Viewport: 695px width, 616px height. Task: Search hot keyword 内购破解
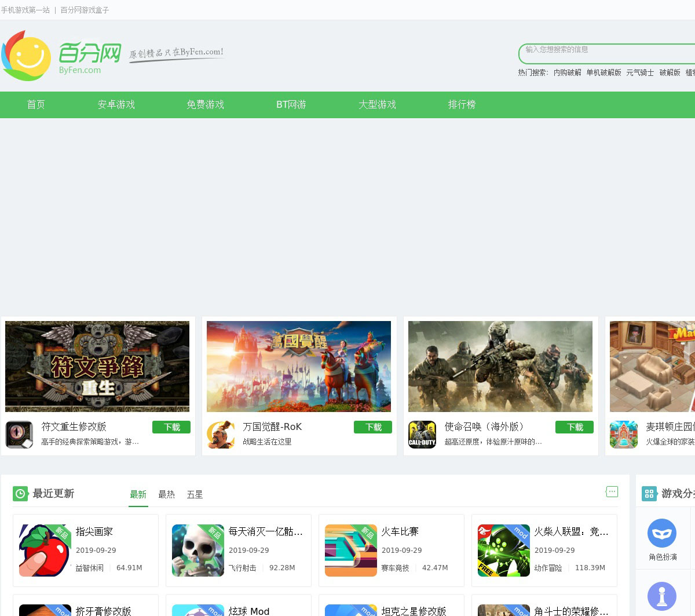568,72
